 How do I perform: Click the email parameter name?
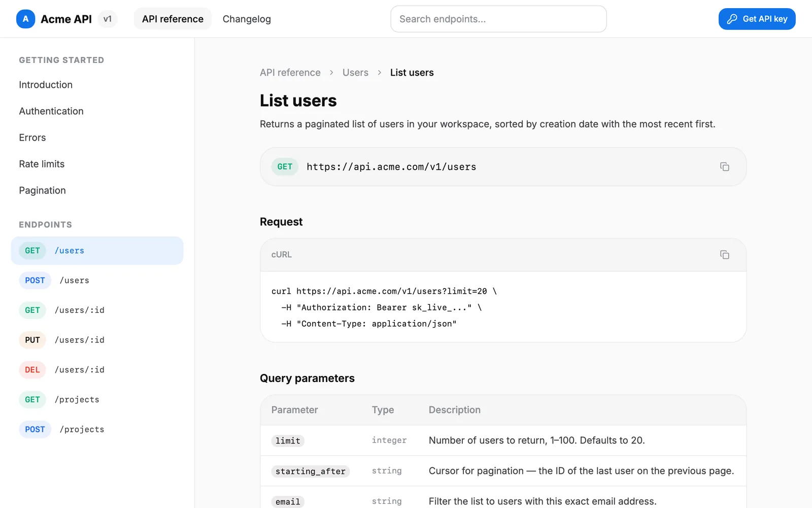[288, 502]
